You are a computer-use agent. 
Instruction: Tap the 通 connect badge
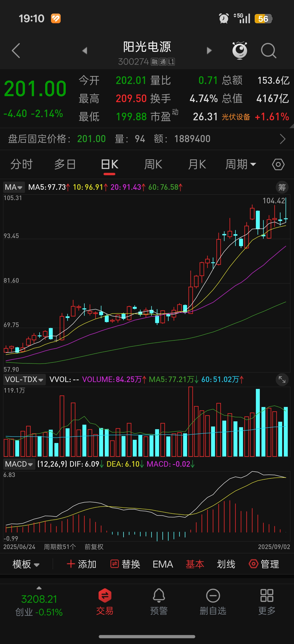coord(163,62)
